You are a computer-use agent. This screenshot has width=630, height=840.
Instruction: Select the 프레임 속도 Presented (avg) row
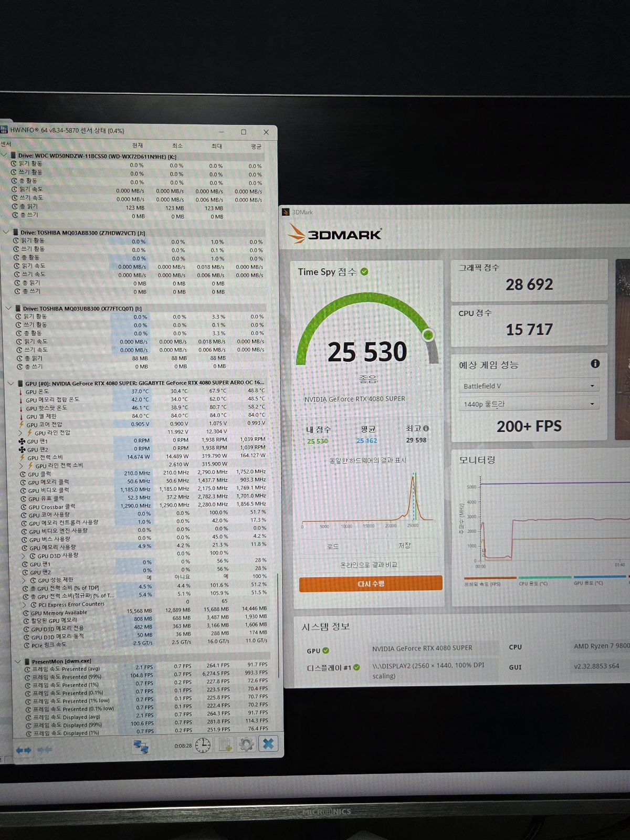147,668
